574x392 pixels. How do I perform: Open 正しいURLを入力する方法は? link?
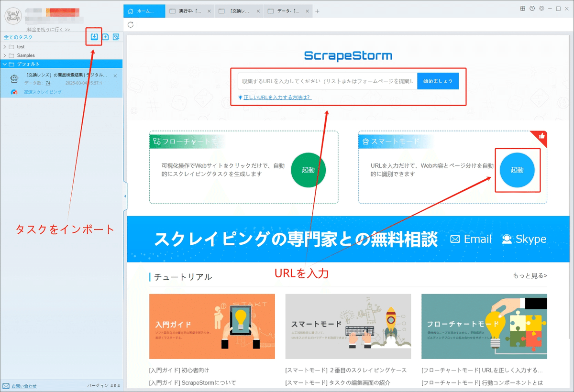pos(277,98)
